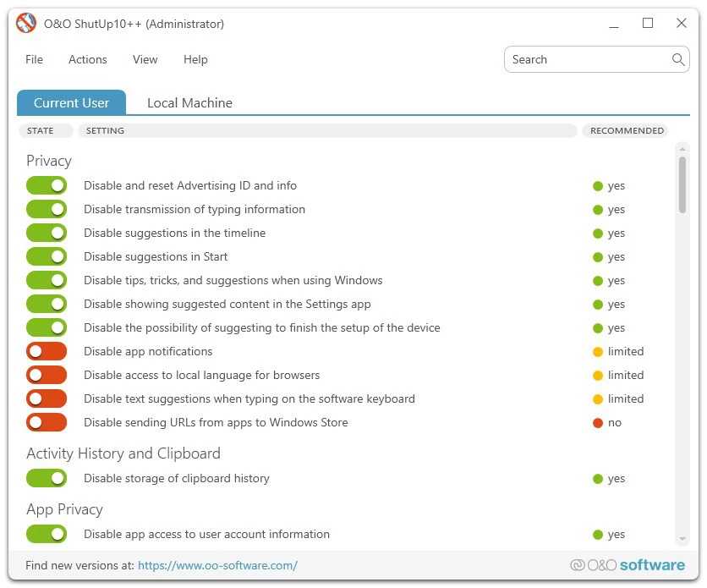Switch to the Local Machine tab

[x=189, y=103]
